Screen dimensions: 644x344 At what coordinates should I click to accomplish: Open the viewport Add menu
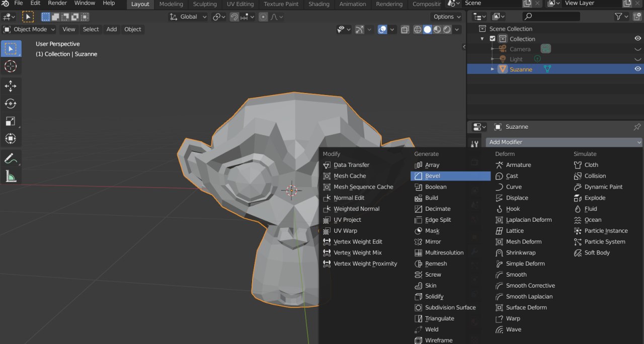tap(112, 29)
